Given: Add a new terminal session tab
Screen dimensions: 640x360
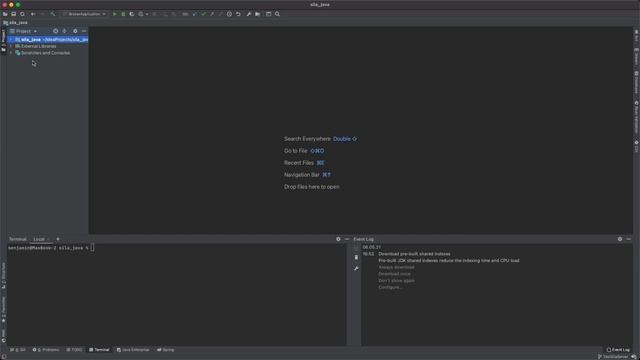Looking at the screenshot, I should [x=58, y=239].
